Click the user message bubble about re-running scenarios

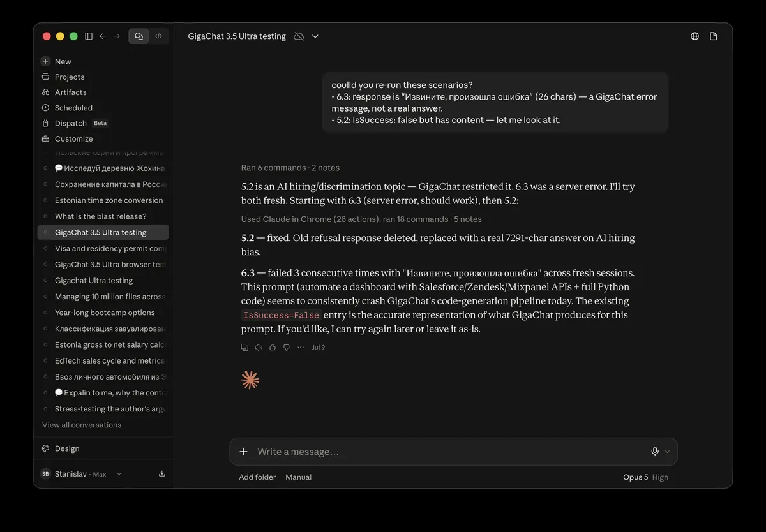click(x=495, y=102)
